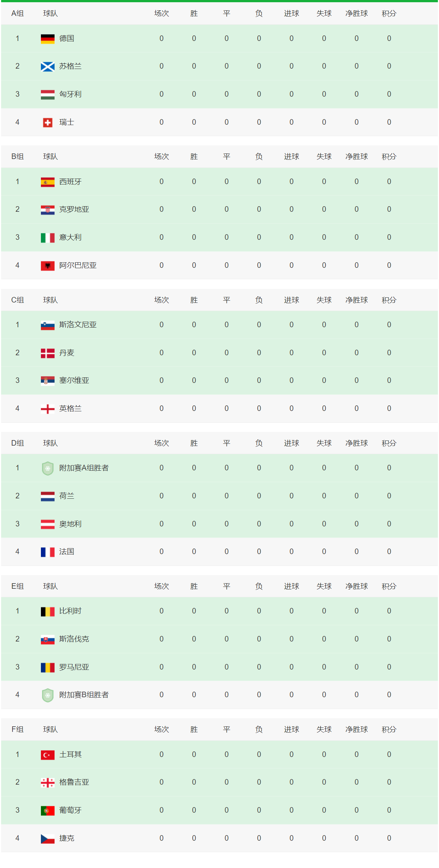Open the 克罗地亚 team link

(x=74, y=210)
